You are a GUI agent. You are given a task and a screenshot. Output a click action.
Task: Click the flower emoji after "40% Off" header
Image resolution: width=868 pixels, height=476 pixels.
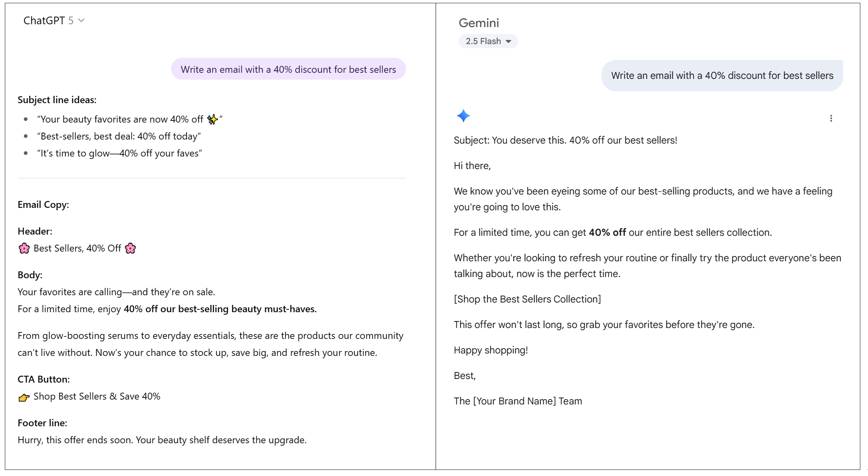click(130, 248)
